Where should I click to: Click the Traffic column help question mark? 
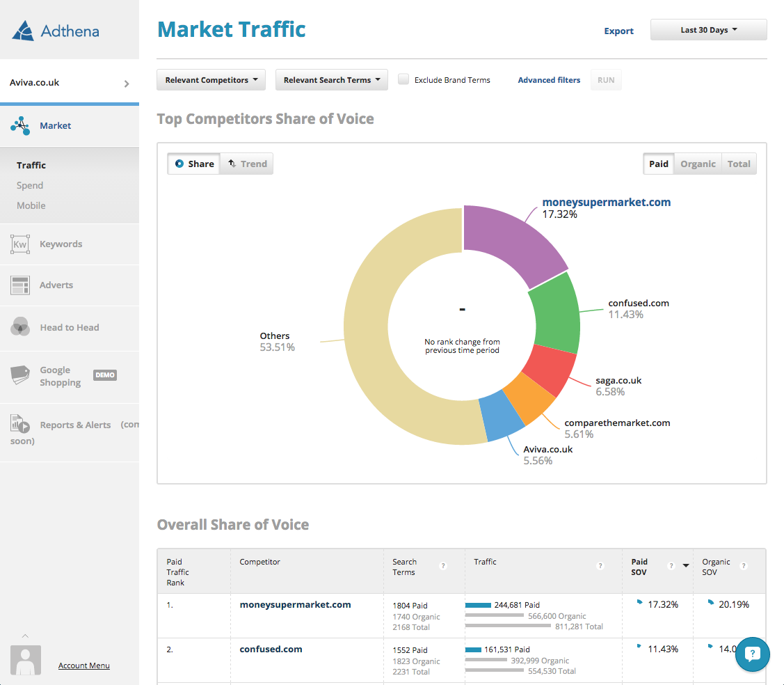click(600, 566)
